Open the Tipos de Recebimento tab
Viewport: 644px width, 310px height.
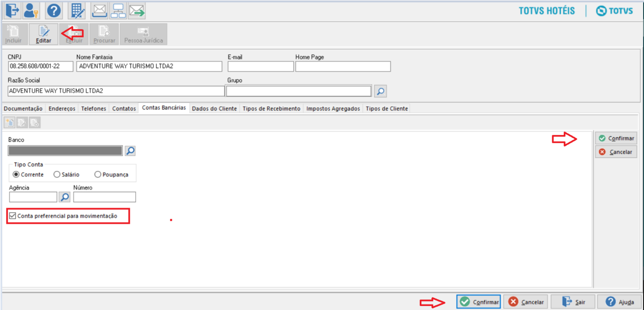272,108
